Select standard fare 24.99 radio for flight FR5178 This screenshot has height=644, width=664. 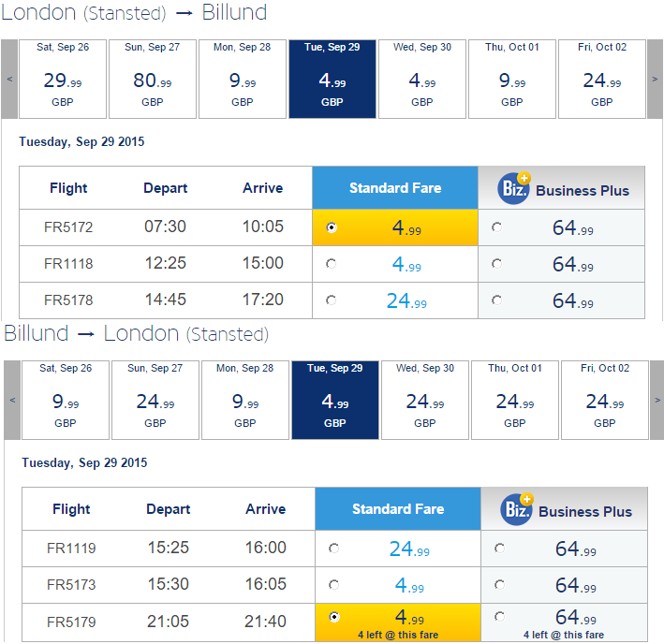331,300
